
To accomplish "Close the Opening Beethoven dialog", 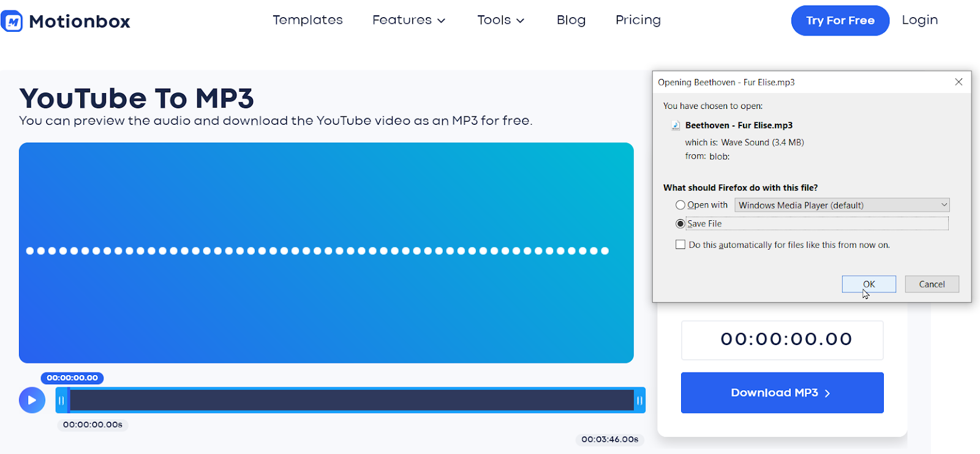I will tap(959, 82).
